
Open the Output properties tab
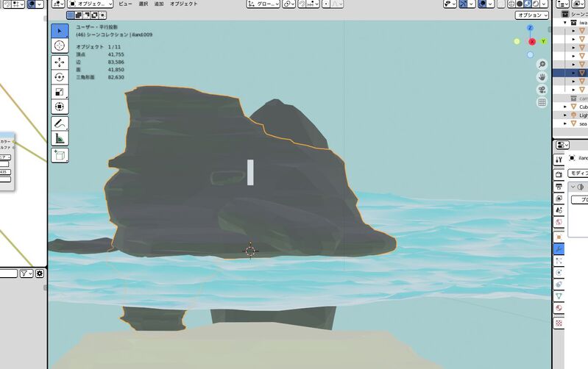559,186
